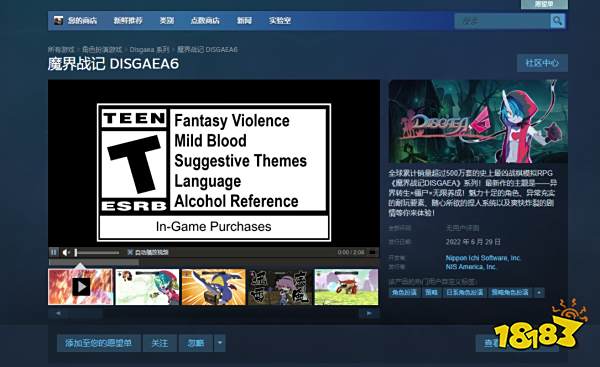This screenshot has width=600, height=367.
Task: Click the plus button to add tags
Action: [x=539, y=293]
